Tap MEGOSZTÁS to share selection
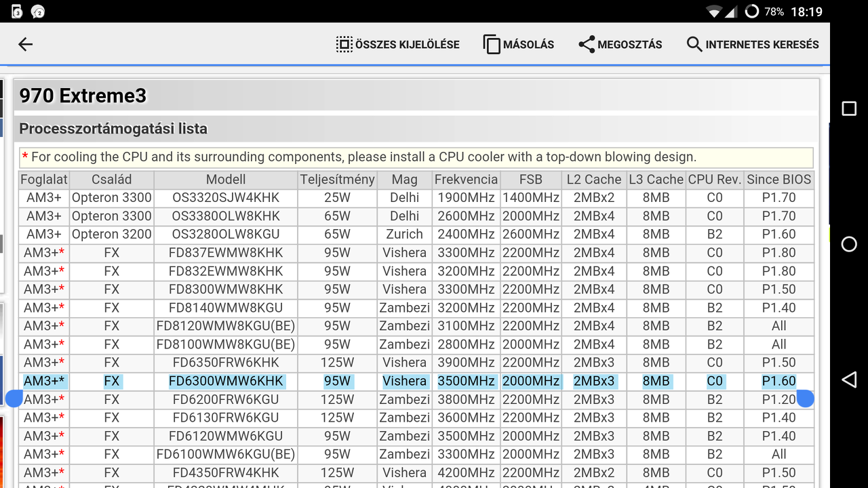This screenshot has width=868, height=488. point(630,45)
